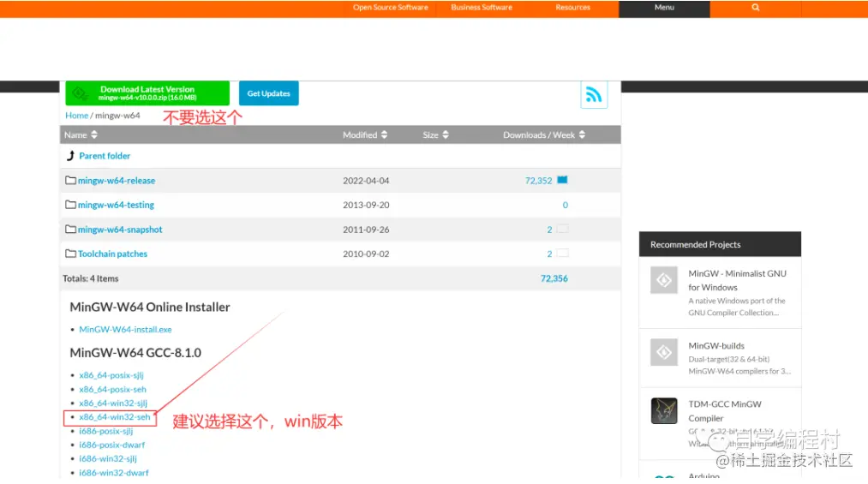
Task: Click the MinGW Minimalist GNU project icon
Action: click(664, 280)
